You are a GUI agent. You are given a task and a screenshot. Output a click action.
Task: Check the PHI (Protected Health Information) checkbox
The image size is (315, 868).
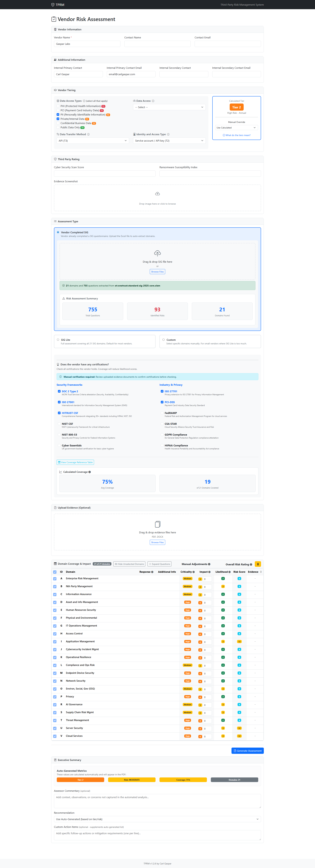58,106
